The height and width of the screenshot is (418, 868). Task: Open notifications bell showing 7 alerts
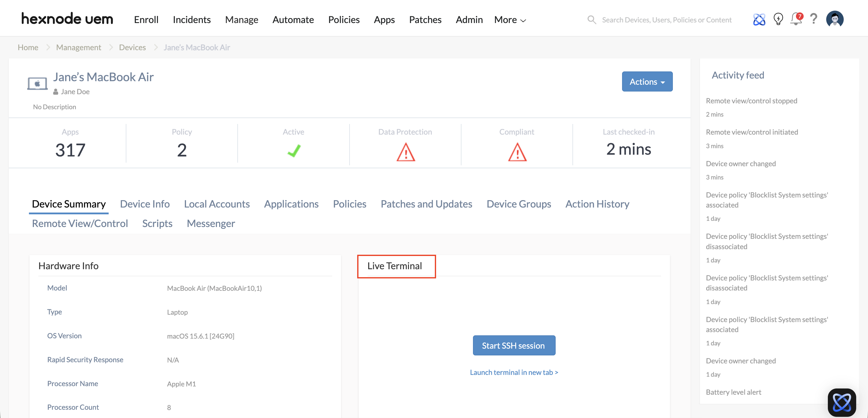tap(796, 20)
